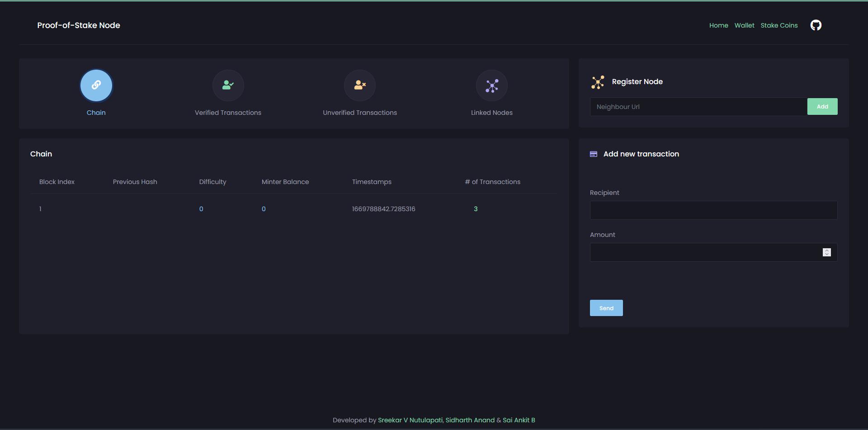Select the Verified Transactions user-check icon
This screenshot has width=868, height=430.
click(228, 85)
